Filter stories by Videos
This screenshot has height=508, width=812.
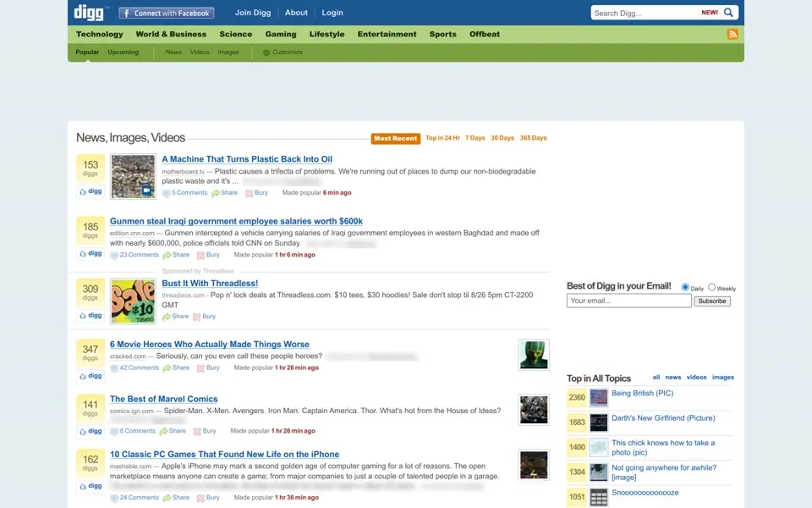(x=200, y=52)
